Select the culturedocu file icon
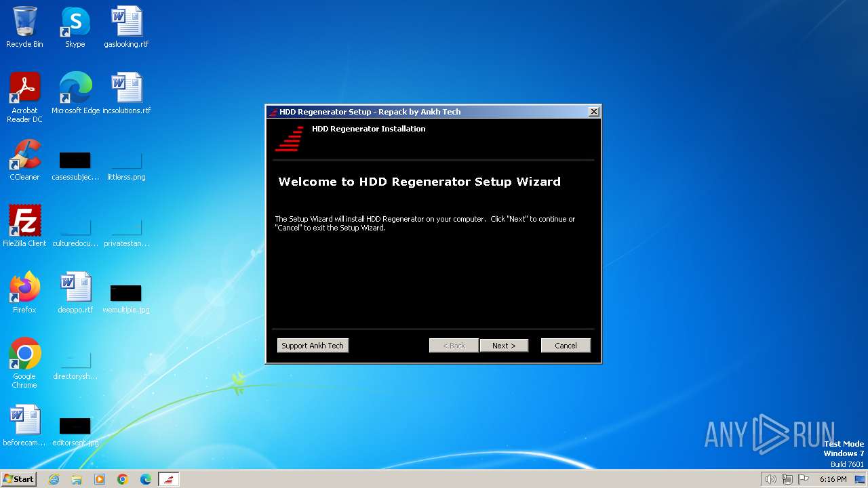Viewport: 868px width, 488px height. (x=75, y=232)
